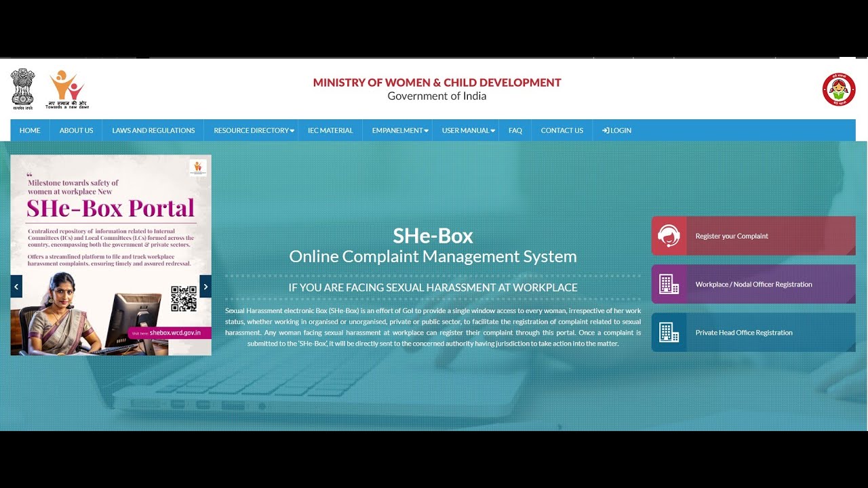Click the Milestone towards safety banner text
The height and width of the screenshot is (488, 868).
[x=73, y=187]
